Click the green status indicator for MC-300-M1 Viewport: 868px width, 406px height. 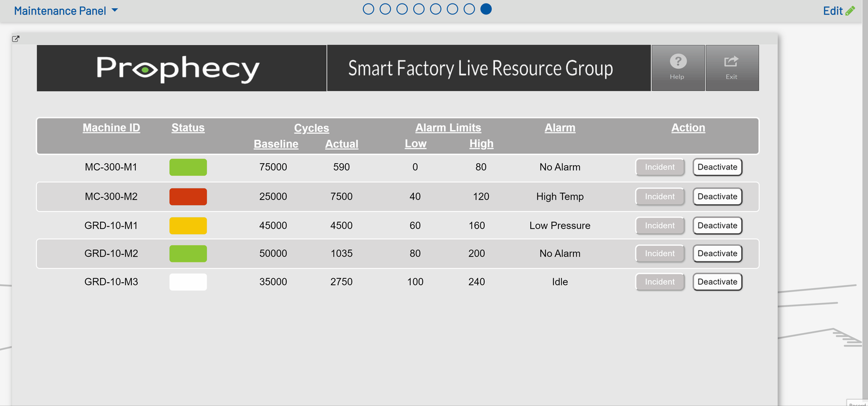(187, 167)
